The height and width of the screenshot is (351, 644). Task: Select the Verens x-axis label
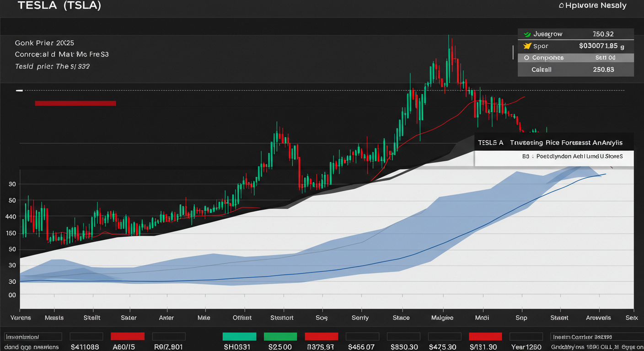click(x=21, y=318)
